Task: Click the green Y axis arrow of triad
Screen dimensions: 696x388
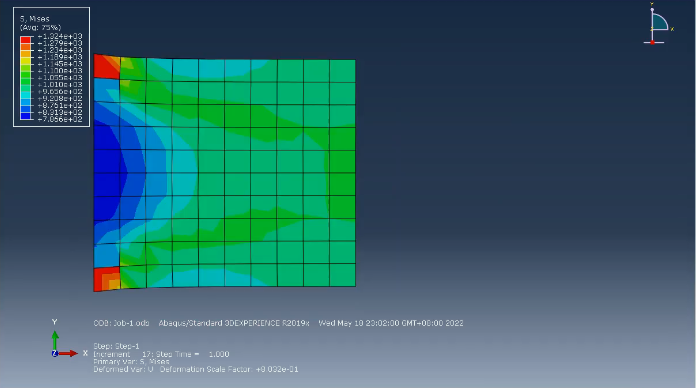Action: pyautogui.click(x=55, y=340)
